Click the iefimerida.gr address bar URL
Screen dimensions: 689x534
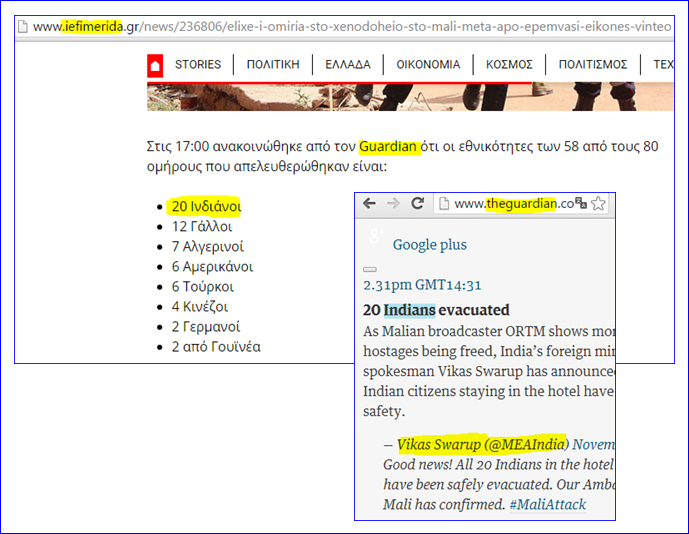click(352, 27)
